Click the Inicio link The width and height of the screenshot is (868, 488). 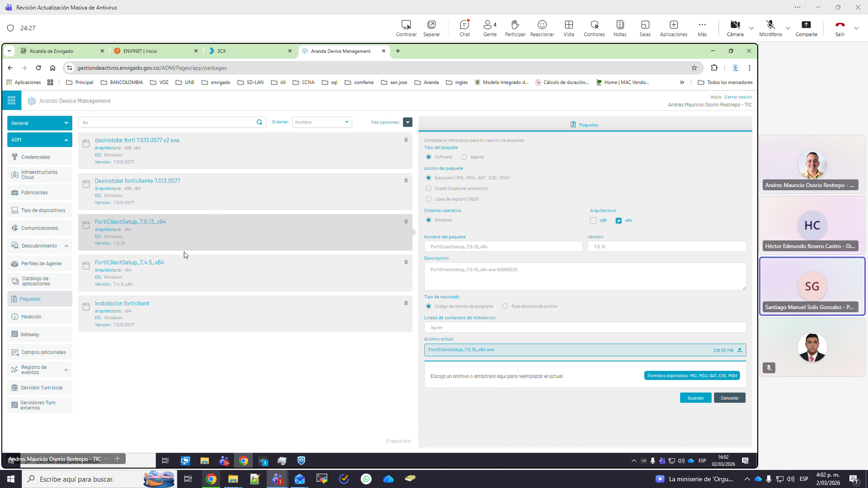pyautogui.click(x=716, y=97)
